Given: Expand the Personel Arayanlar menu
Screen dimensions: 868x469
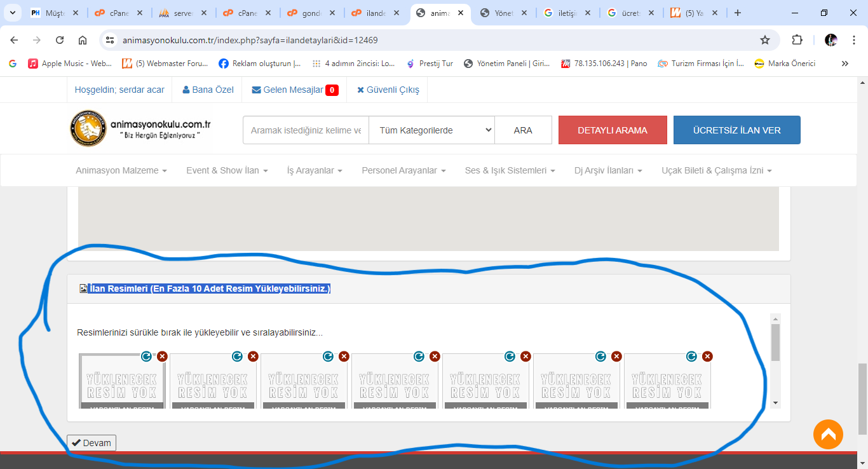Looking at the screenshot, I should (x=403, y=170).
